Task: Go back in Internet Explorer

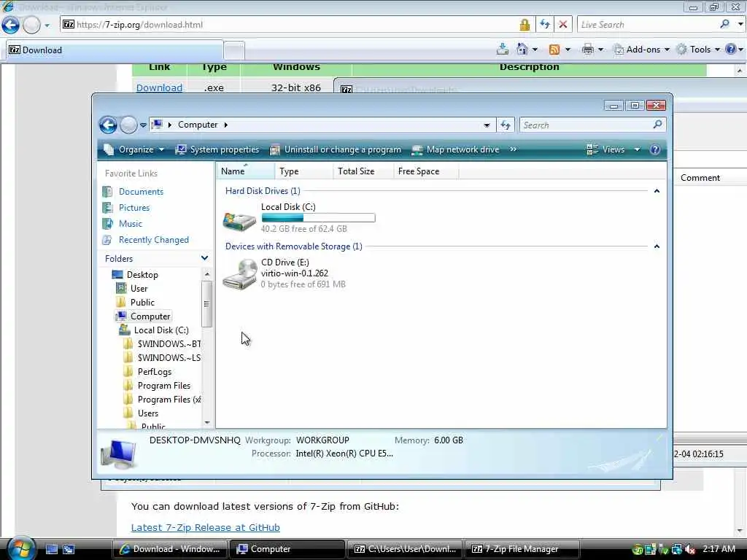Action: [x=10, y=25]
